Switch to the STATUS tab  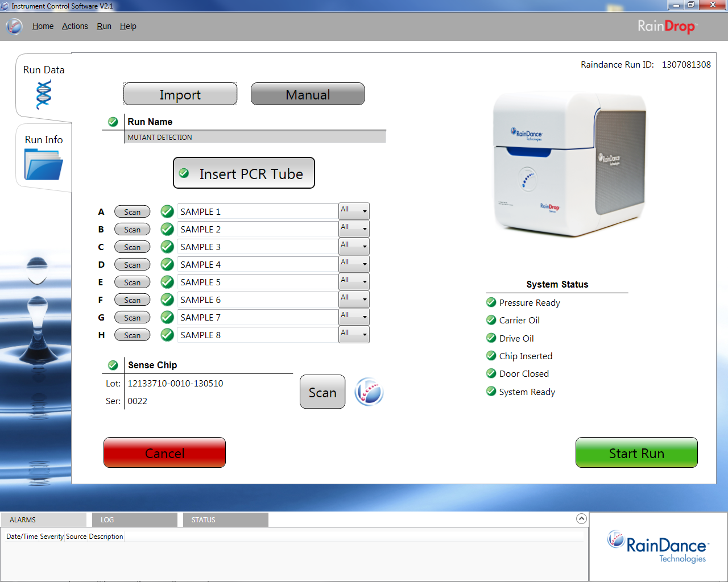[226, 519]
